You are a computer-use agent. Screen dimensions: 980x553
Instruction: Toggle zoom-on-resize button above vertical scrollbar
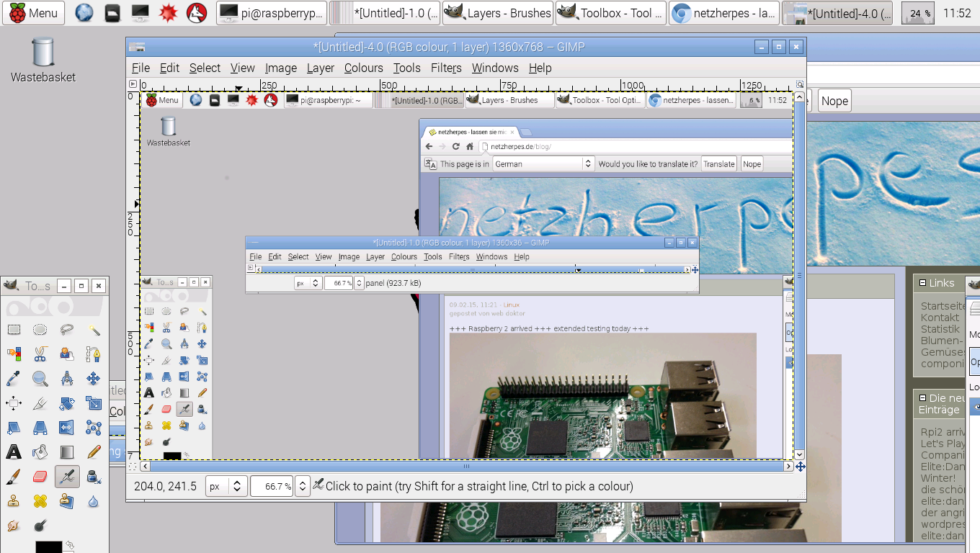[x=800, y=84]
